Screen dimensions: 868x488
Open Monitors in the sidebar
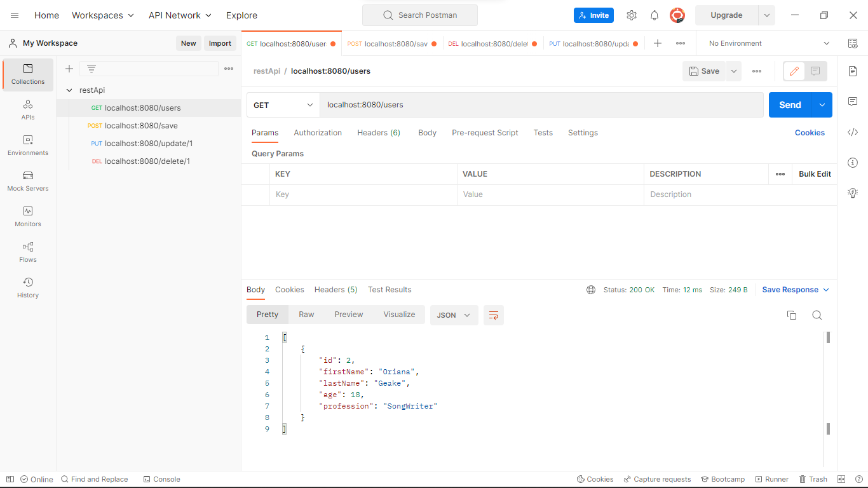28,217
